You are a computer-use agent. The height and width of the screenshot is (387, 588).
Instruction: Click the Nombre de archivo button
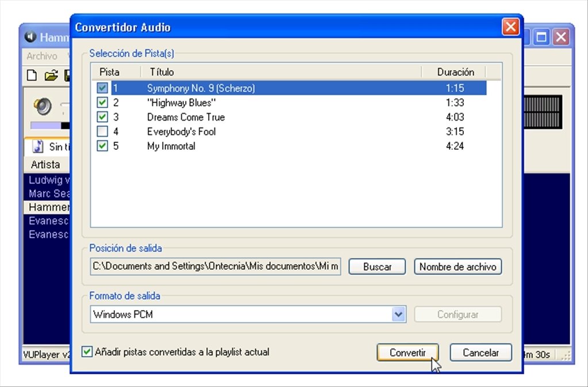coord(458,267)
